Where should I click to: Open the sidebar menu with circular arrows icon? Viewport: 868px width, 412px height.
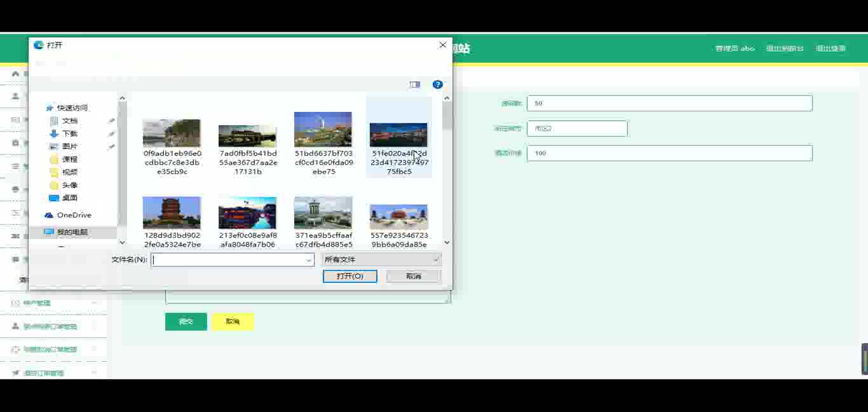point(53,350)
